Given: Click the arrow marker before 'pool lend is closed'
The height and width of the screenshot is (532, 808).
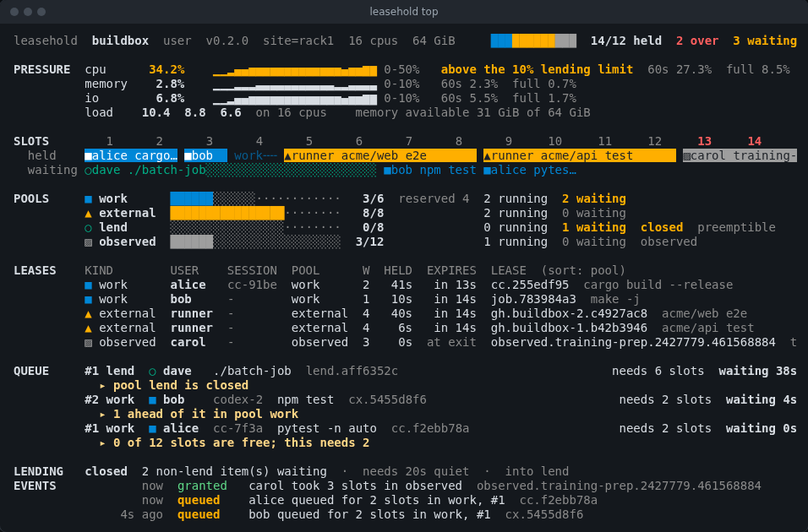Looking at the screenshot, I should point(102,386).
